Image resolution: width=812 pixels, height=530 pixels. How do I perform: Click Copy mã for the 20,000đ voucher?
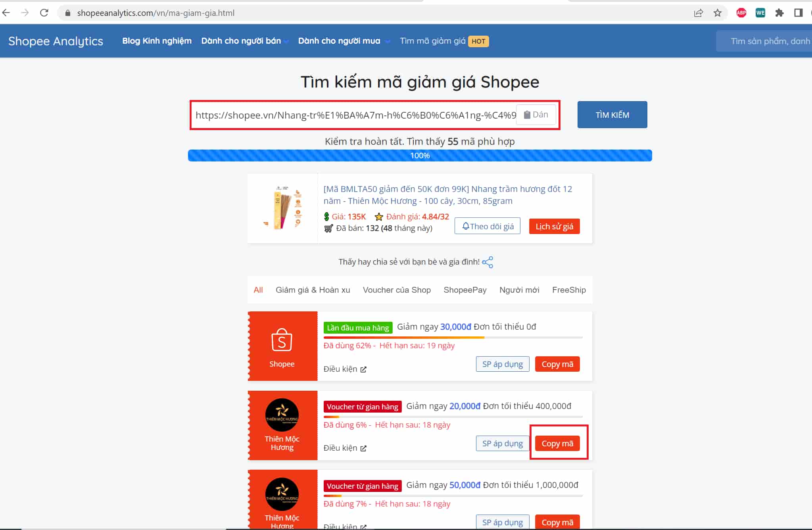[557, 443]
